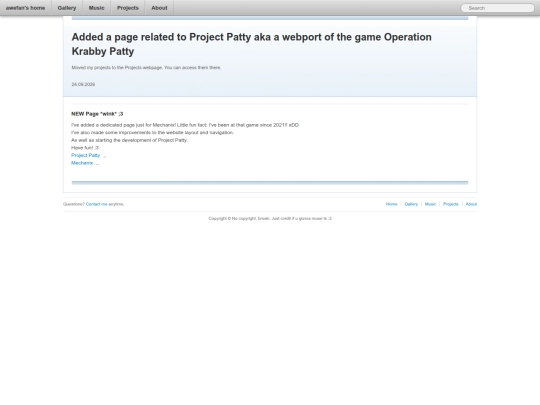This screenshot has height=405, width=540.
Task: Go to Music via footer link
Action: click(430, 204)
